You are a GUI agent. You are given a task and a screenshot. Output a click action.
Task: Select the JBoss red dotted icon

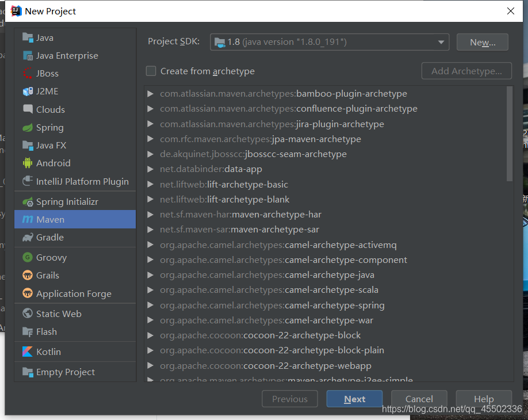[28, 73]
